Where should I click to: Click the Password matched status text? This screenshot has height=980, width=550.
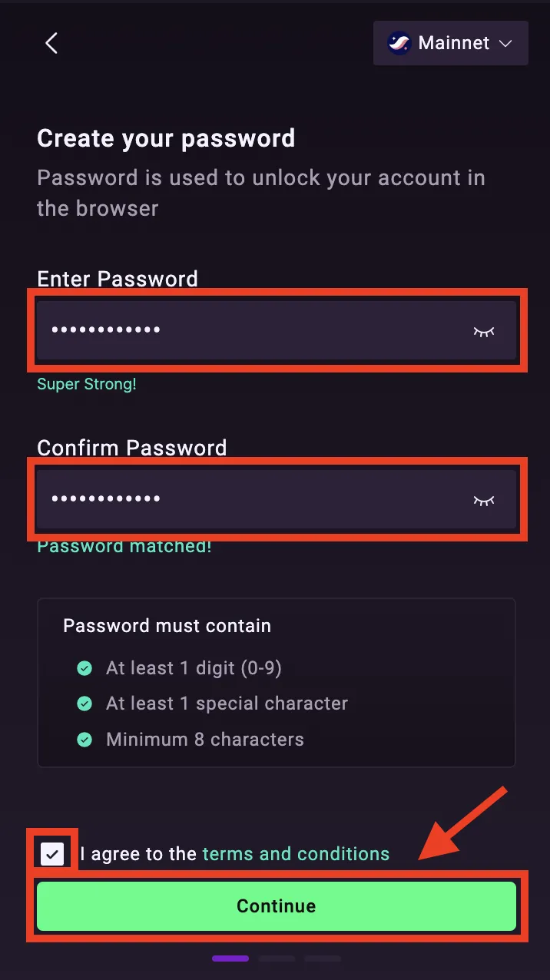(x=124, y=547)
